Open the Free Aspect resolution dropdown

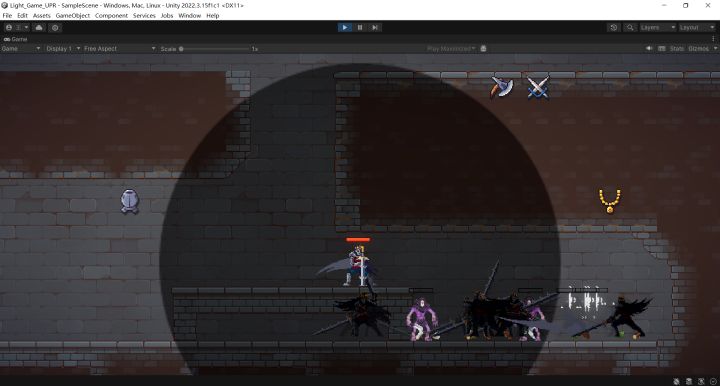coord(119,49)
